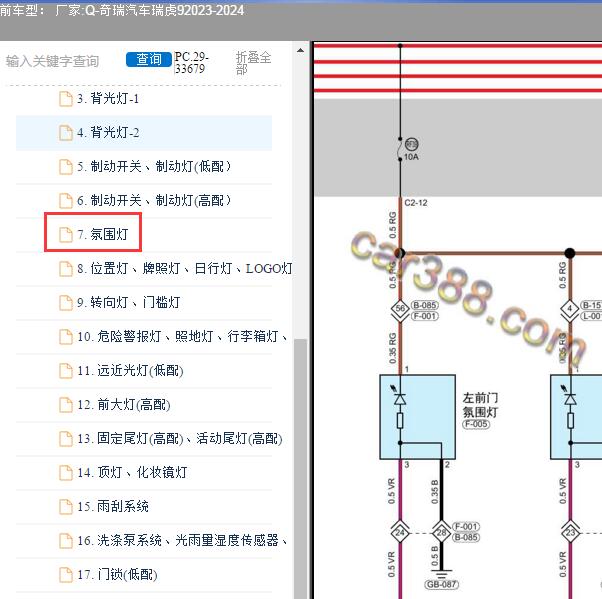The image size is (602, 599).
Task: Click page icon beside 10. 危险警报灯
Action: point(66,337)
